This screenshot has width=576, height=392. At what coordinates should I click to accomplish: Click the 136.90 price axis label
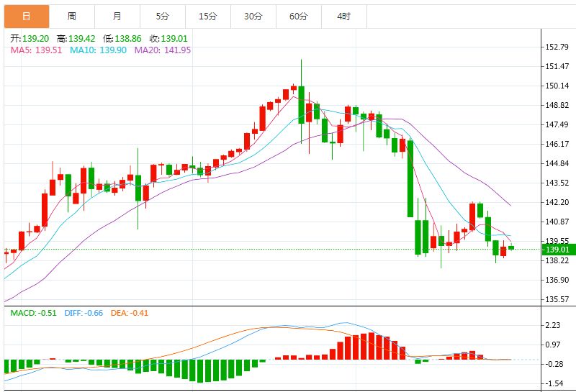coord(557,280)
